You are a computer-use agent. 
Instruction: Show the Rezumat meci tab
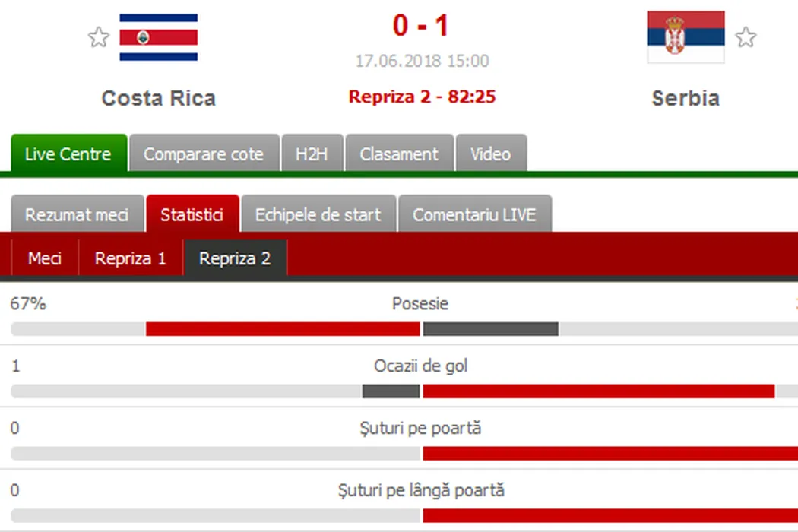[77, 214]
